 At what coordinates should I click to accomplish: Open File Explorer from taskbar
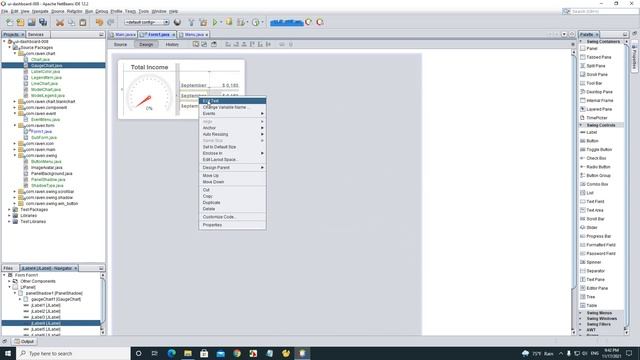tap(188, 353)
